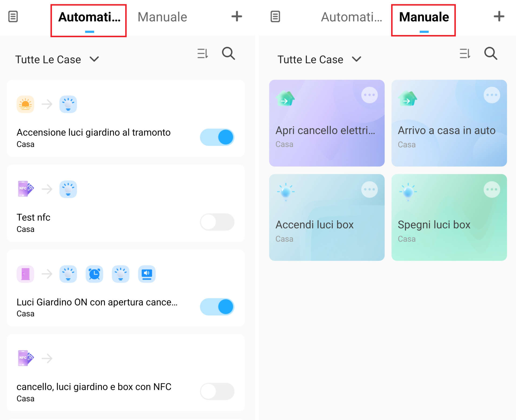Click the alarm clock delay icon

[x=94, y=274]
